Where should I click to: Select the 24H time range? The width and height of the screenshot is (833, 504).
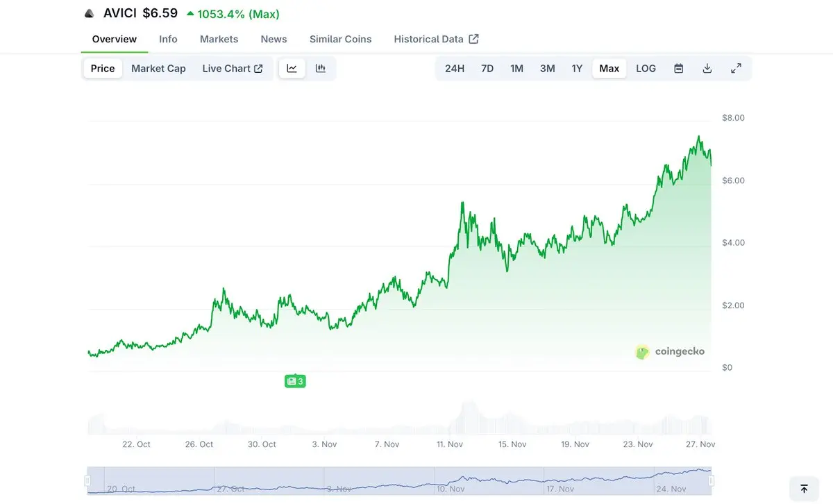[455, 68]
